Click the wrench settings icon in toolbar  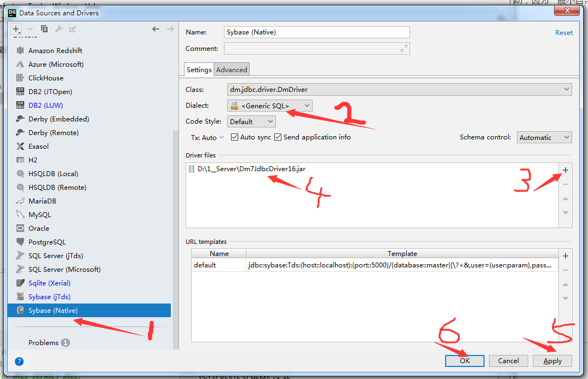(59, 29)
